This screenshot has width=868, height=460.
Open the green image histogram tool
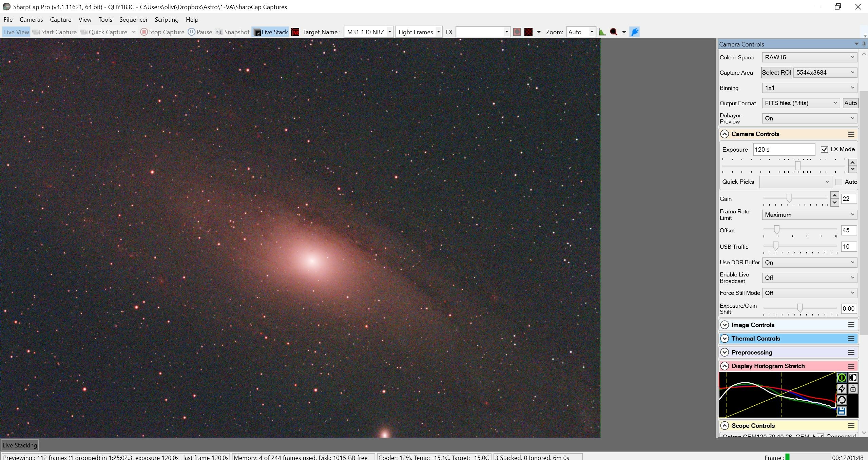[602, 32]
